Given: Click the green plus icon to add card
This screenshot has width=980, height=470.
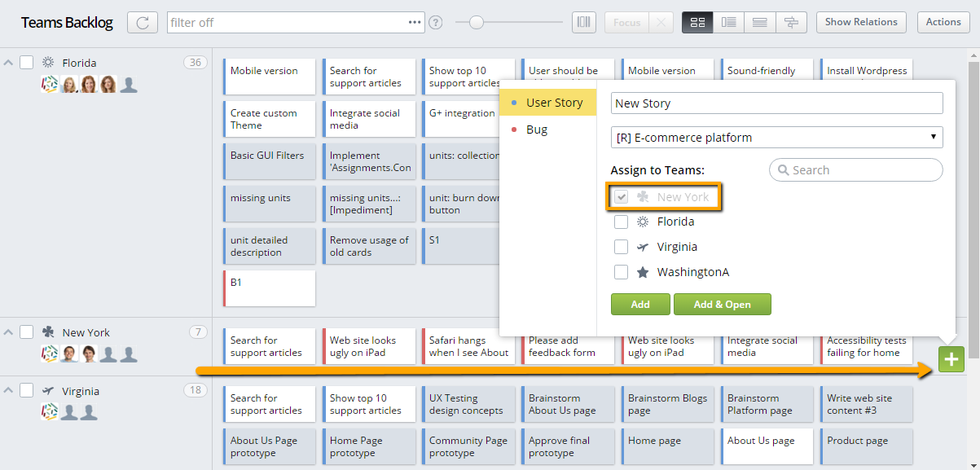Looking at the screenshot, I should pos(951,358).
